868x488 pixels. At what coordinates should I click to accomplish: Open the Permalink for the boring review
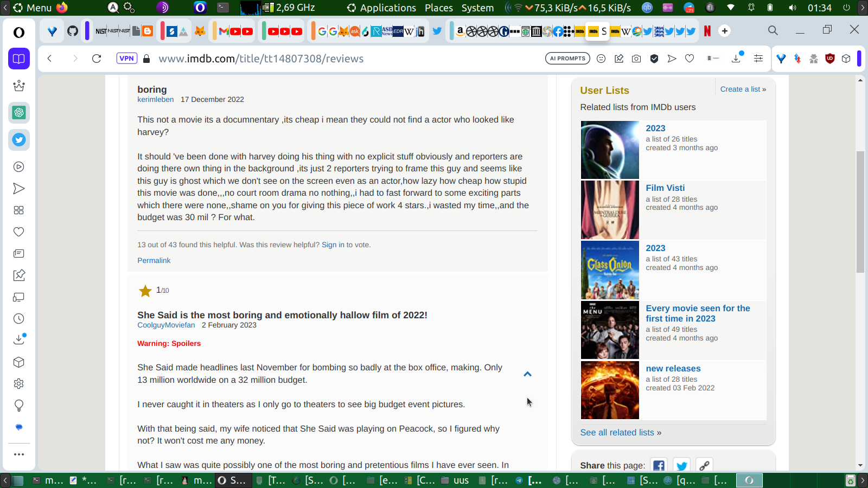pyautogui.click(x=154, y=260)
